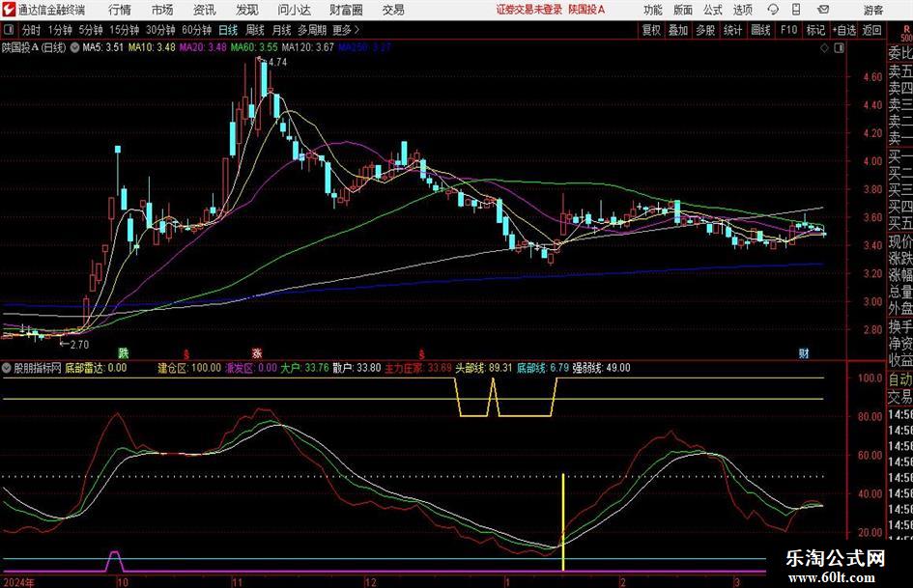Click the MA10: 3.48 value label
The height and width of the screenshot is (588, 913).
tap(152, 47)
